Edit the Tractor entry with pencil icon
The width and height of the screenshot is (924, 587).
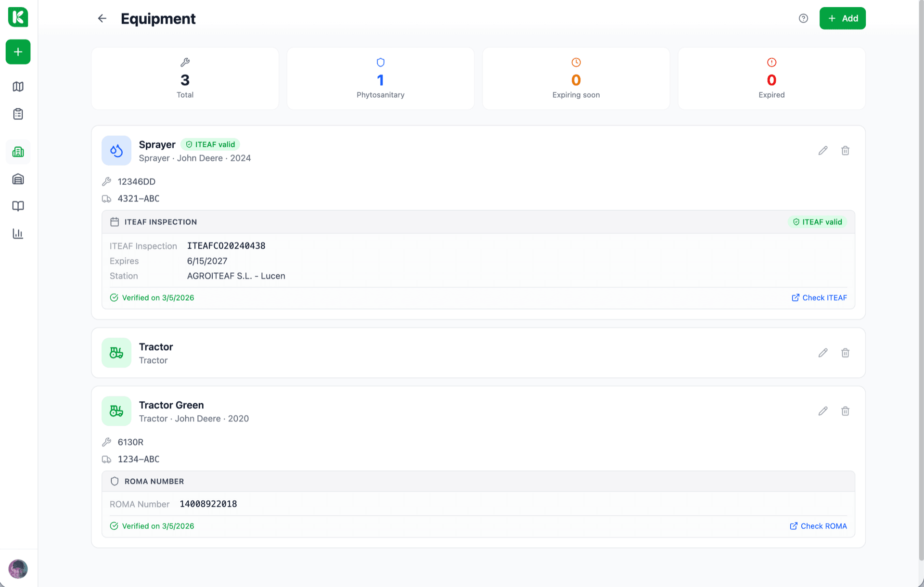point(823,353)
